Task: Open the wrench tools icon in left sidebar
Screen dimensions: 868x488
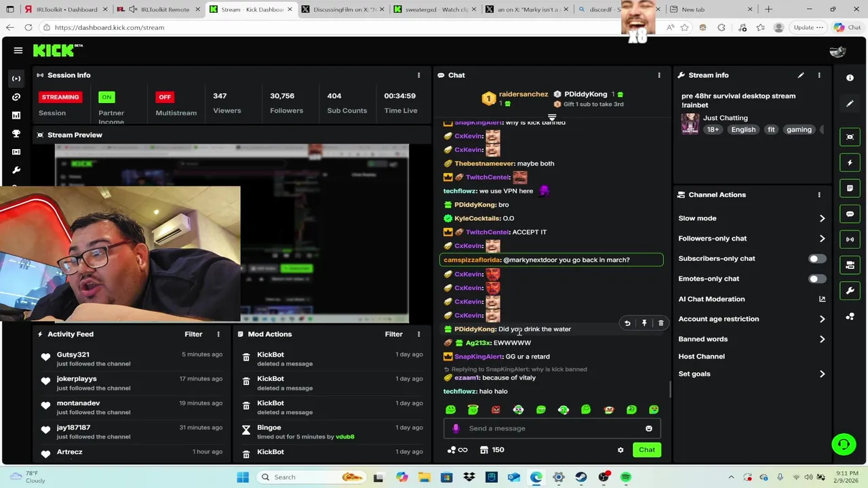Action: click(16, 170)
